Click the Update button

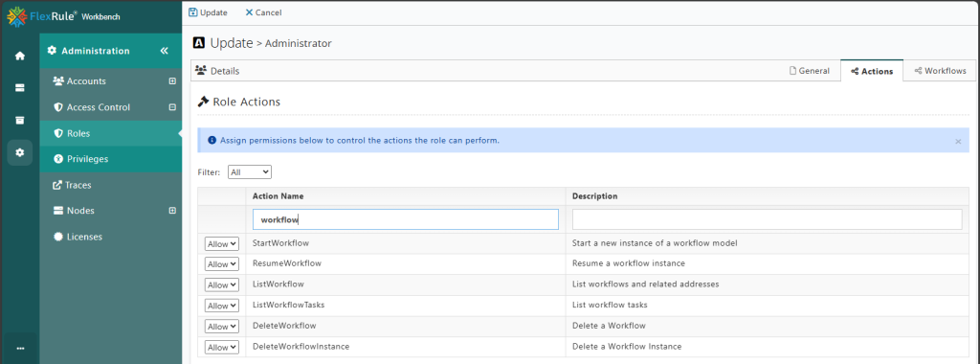(208, 12)
